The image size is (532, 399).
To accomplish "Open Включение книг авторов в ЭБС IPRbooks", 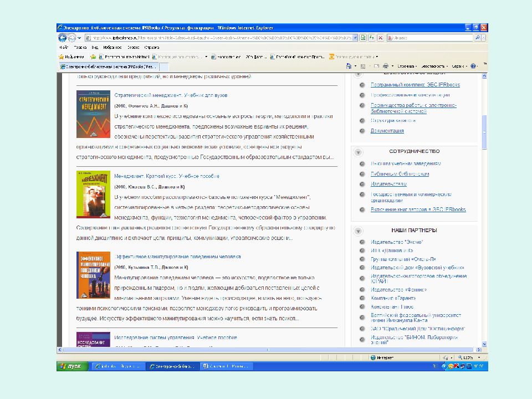I will [x=418, y=209].
